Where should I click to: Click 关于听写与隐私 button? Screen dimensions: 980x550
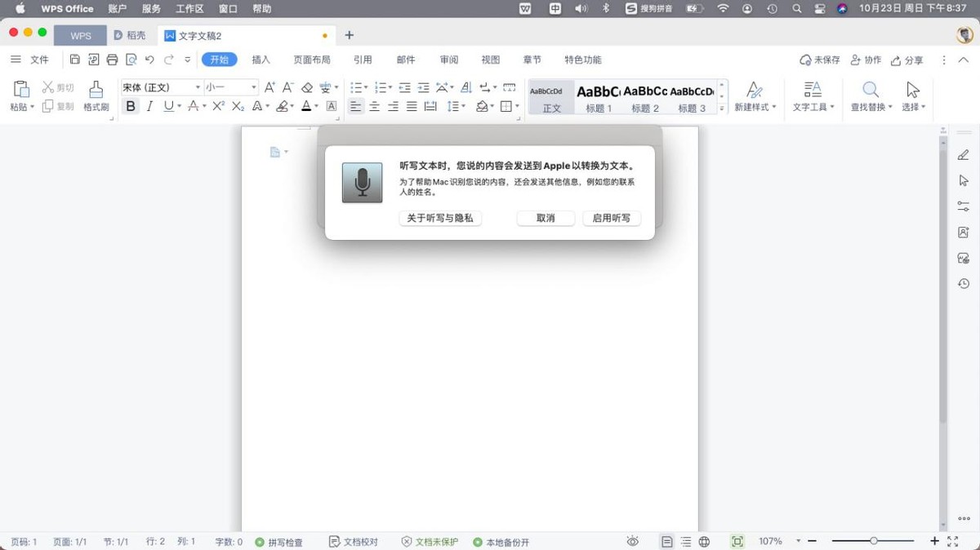click(440, 218)
